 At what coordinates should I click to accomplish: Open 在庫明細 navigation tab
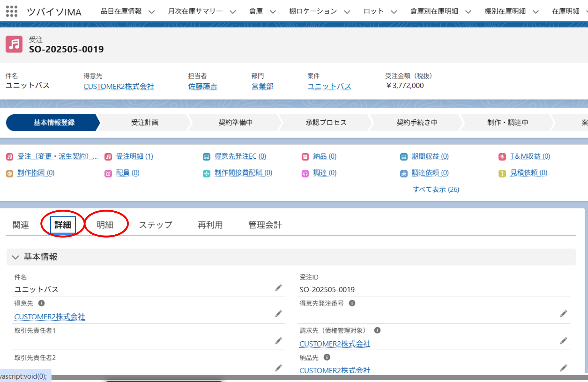pyautogui.click(x=565, y=11)
